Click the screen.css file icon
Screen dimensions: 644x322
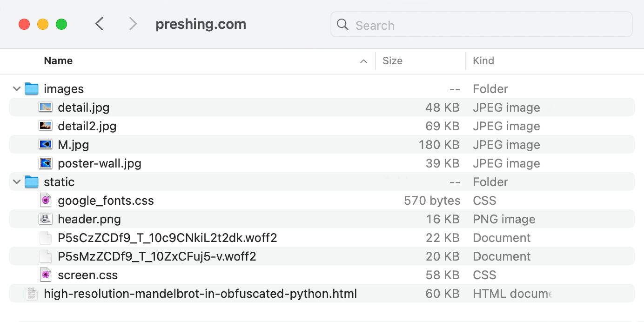click(46, 275)
